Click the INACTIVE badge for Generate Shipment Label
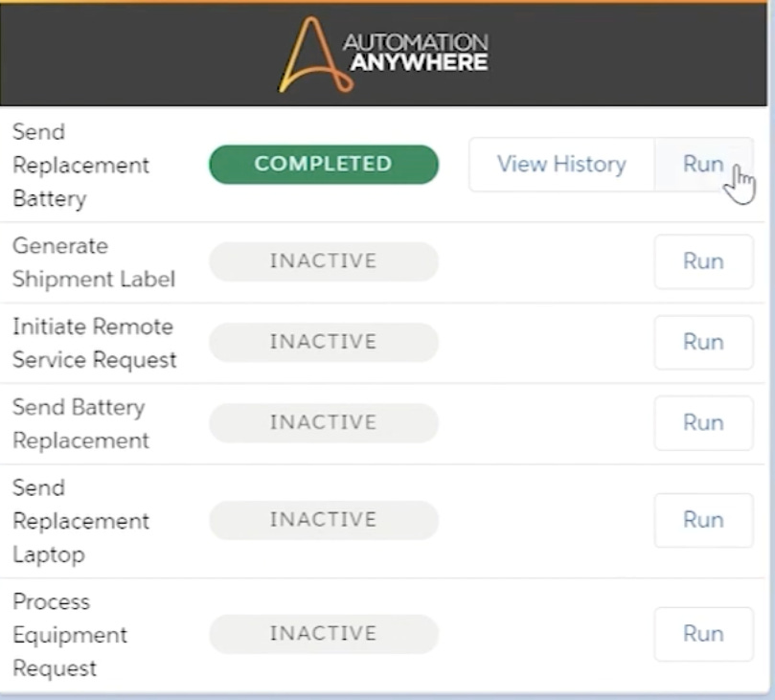 point(323,260)
